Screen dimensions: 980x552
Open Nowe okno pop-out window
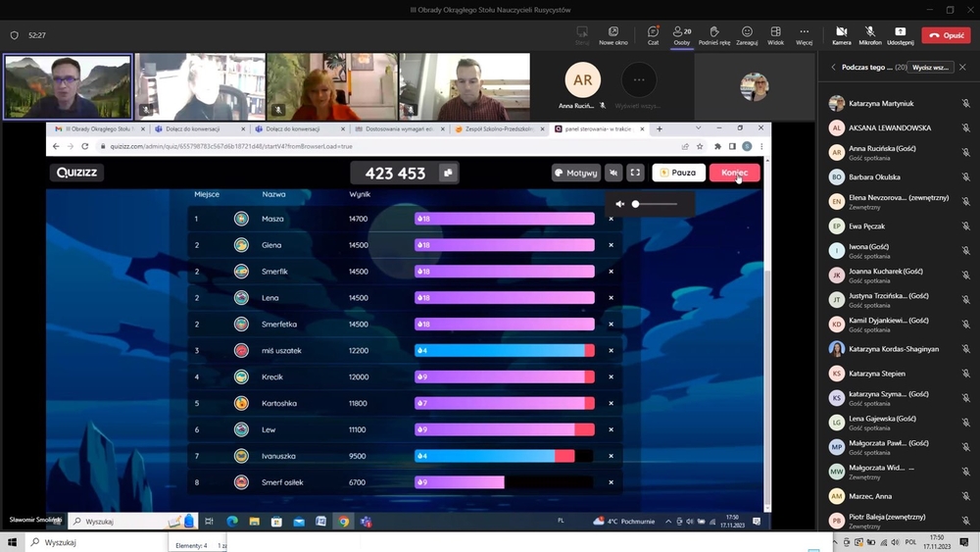[613, 35]
